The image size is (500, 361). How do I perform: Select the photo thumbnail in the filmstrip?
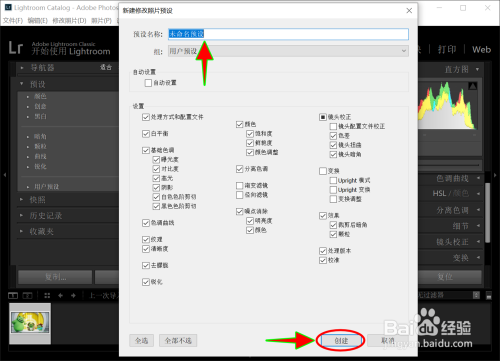tap(30, 323)
